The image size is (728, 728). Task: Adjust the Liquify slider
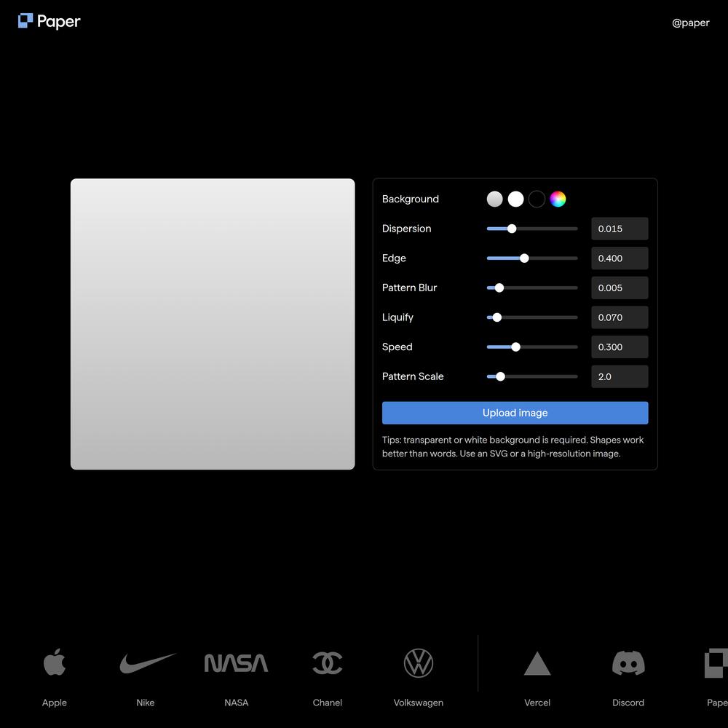click(532, 317)
